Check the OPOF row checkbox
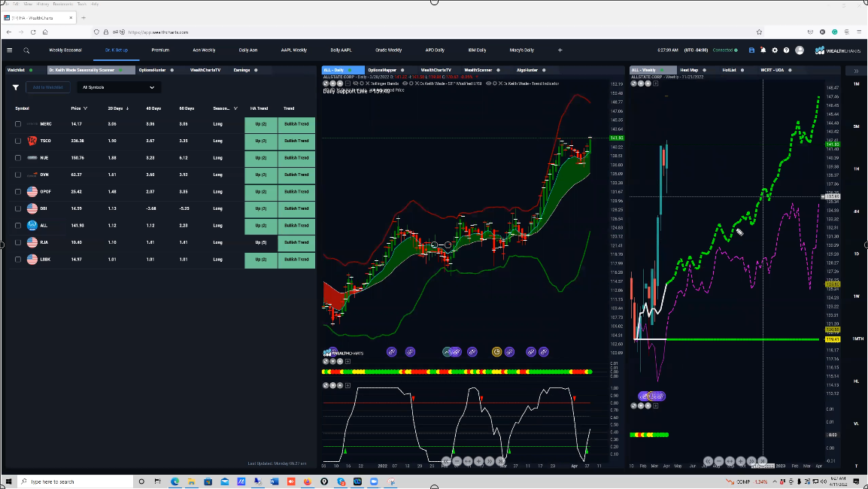Image resolution: width=868 pixels, height=489 pixels. 18,192
